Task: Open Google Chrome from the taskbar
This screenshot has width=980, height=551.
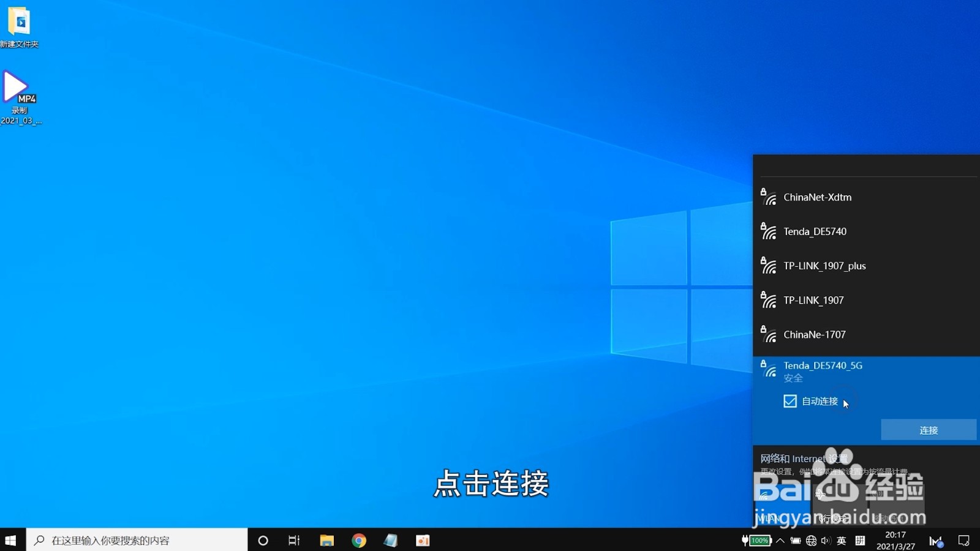Action: click(x=359, y=540)
